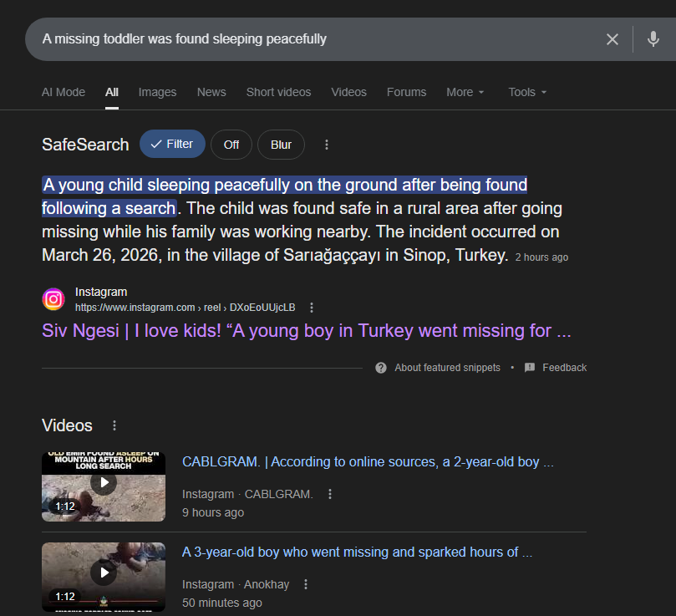
Task: Expand the More dropdown menu
Action: [465, 92]
